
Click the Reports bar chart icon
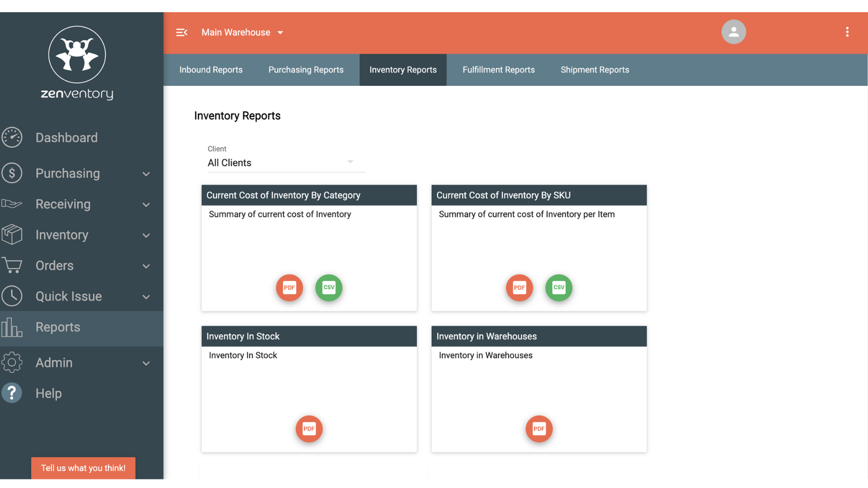(x=12, y=327)
